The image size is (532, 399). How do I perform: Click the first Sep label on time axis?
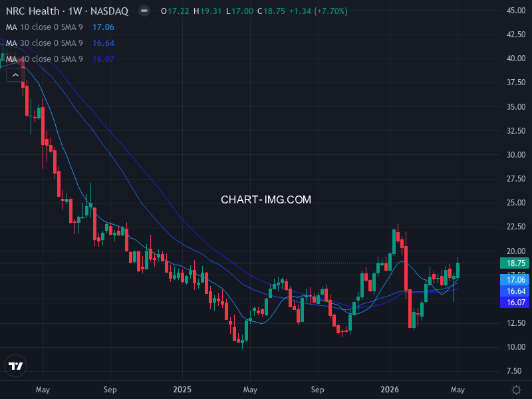click(x=110, y=390)
